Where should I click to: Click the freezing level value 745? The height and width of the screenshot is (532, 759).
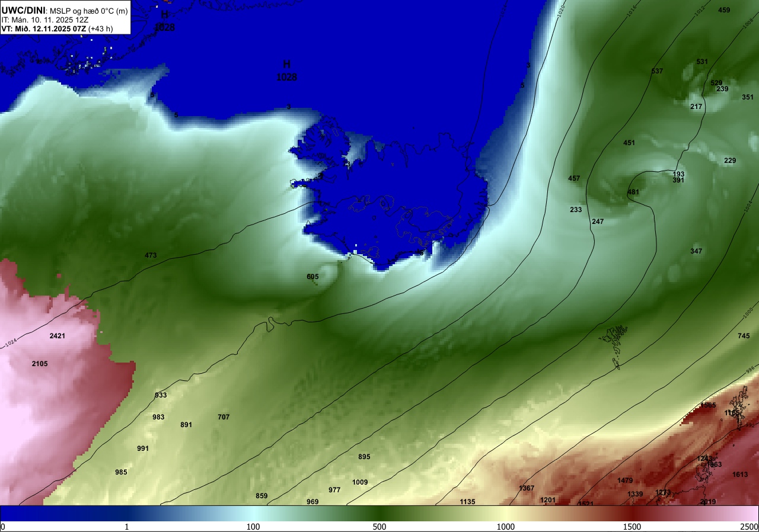(x=744, y=336)
